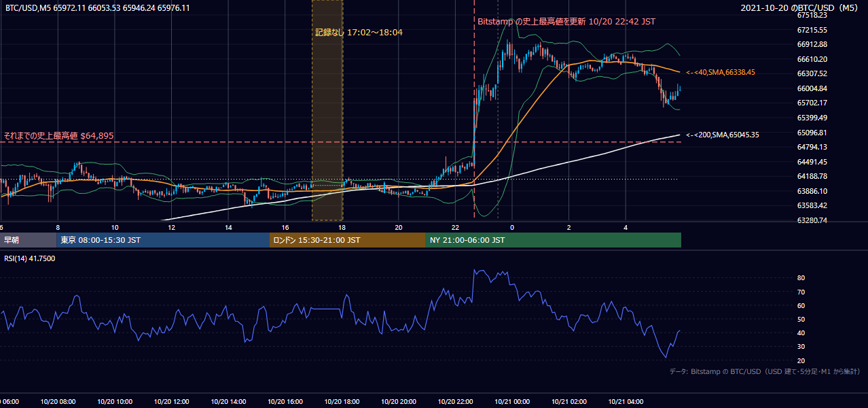Click the hour tick '22' under price chart
868x408 pixels.
[x=455, y=228]
